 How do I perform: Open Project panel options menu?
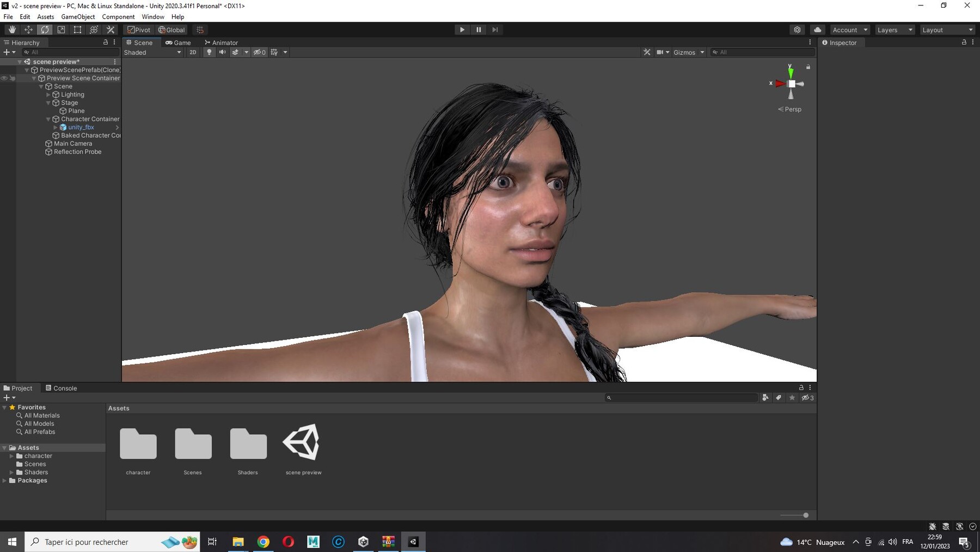pos(810,387)
